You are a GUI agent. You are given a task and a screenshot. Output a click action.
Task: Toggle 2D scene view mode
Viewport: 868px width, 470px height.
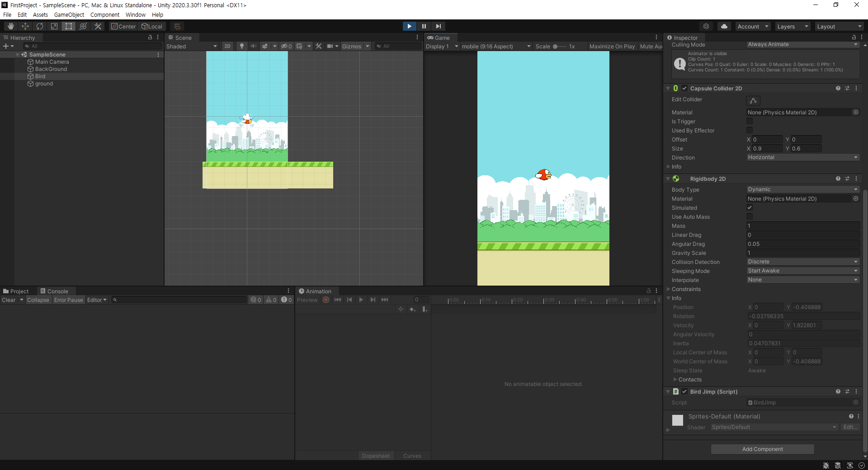pyautogui.click(x=227, y=46)
